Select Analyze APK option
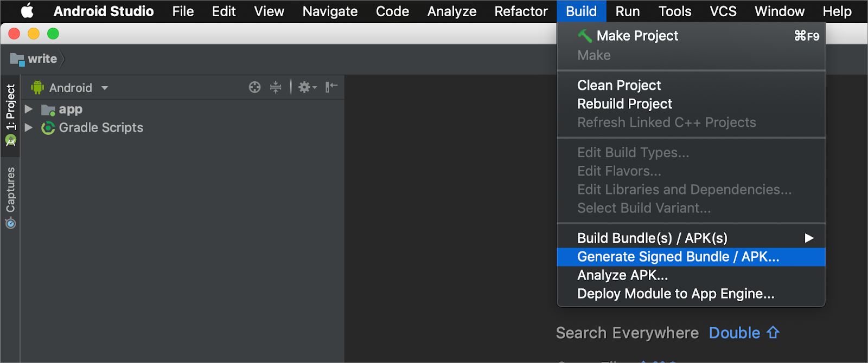The image size is (868, 363). 622,275
